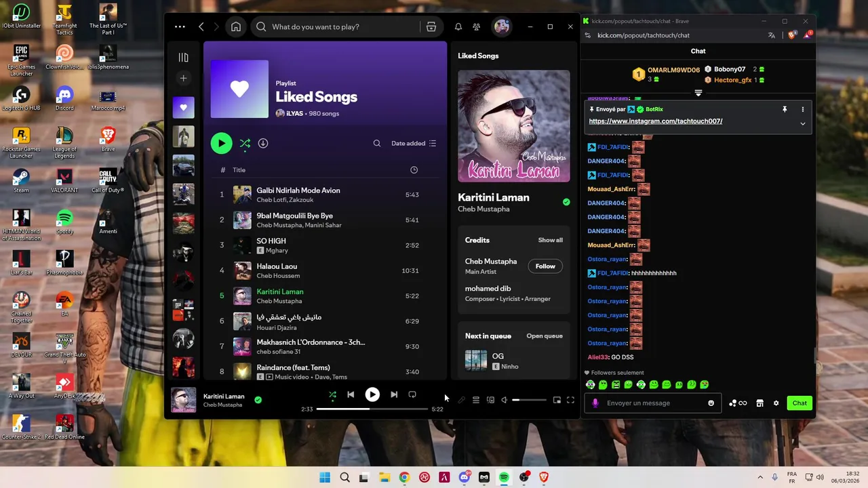868x488 pixels.
Task: Go to Spotify Home icon
Action: pyautogui.click(x=236, y=26)
